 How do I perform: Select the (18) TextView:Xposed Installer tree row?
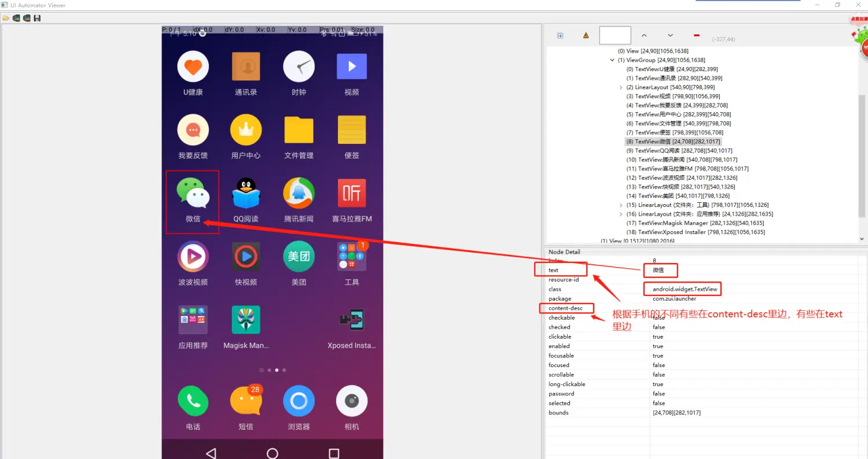point(696,232)
